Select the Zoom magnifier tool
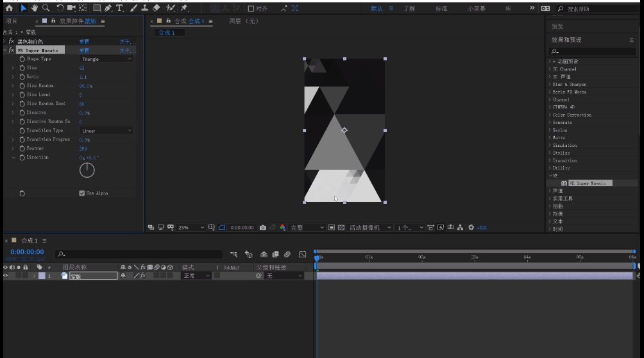644x358 pixels. click(46, 8)
